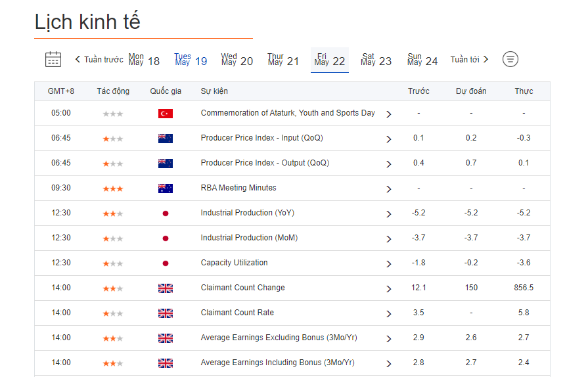Expand the Commemoration of Ataturk event row
This screenshot has height=377, width=588.
click(389, 114)
